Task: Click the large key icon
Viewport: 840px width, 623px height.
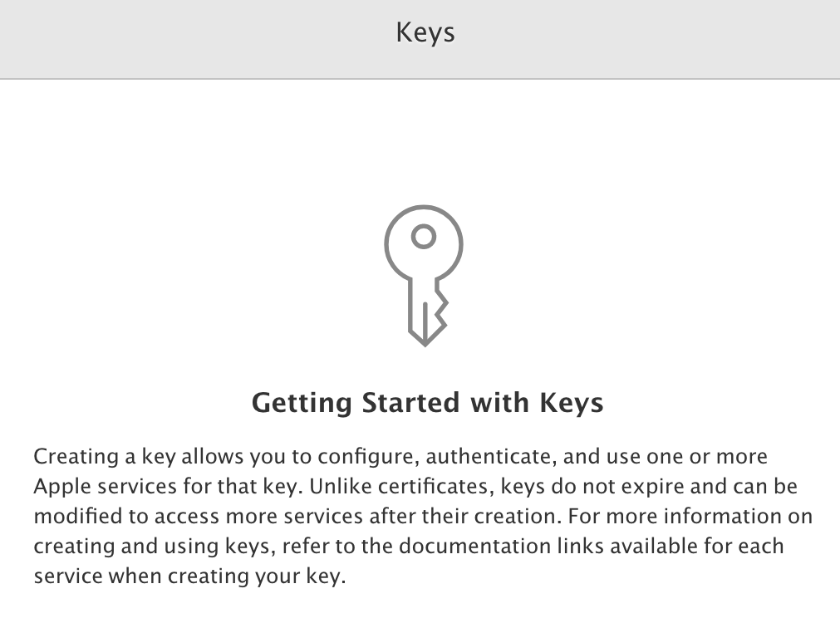Action: [x=424, y=275]
